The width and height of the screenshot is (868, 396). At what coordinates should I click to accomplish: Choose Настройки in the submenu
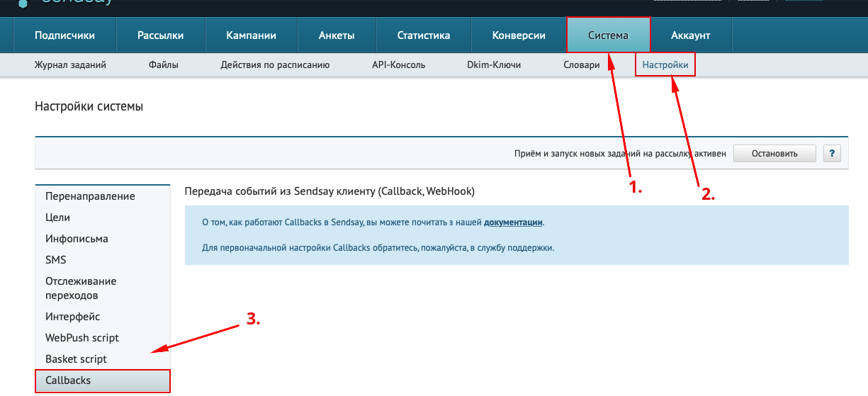665,64
